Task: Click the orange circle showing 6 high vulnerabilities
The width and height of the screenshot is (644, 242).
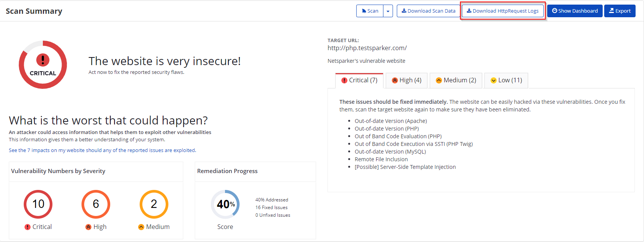Action: click(x=96, y=204)
